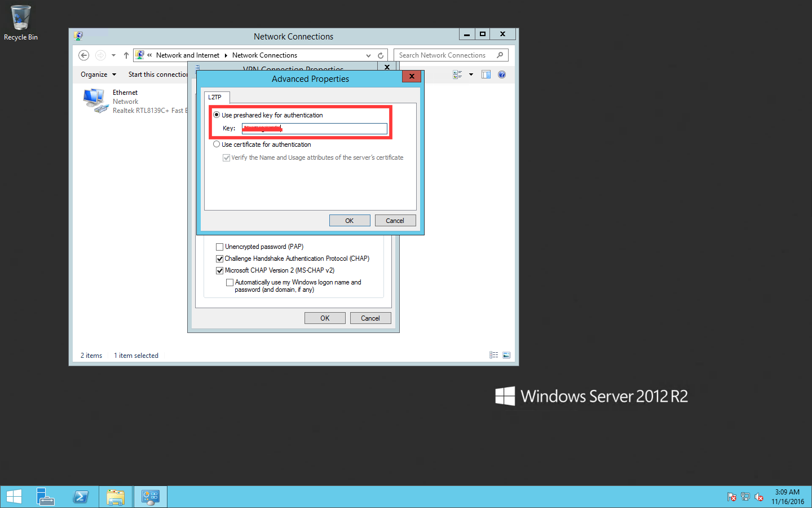Click the search magnifier icon

pos(500,55)
